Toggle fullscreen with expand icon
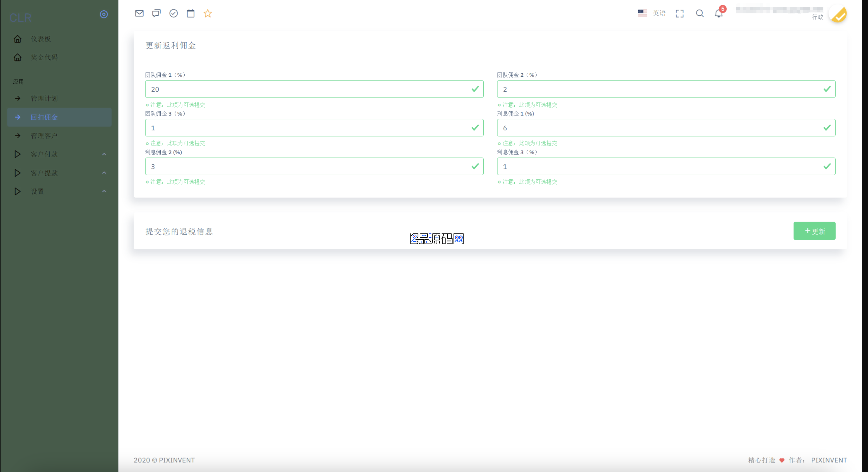 point(680,13)
